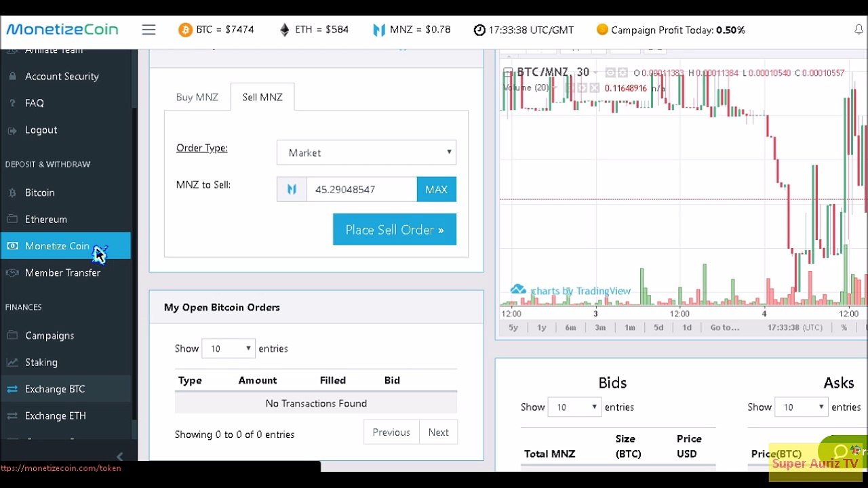Click the wallet icon beside Ethereum
Screen dimensions: 868x488
(x=12, y=219)
